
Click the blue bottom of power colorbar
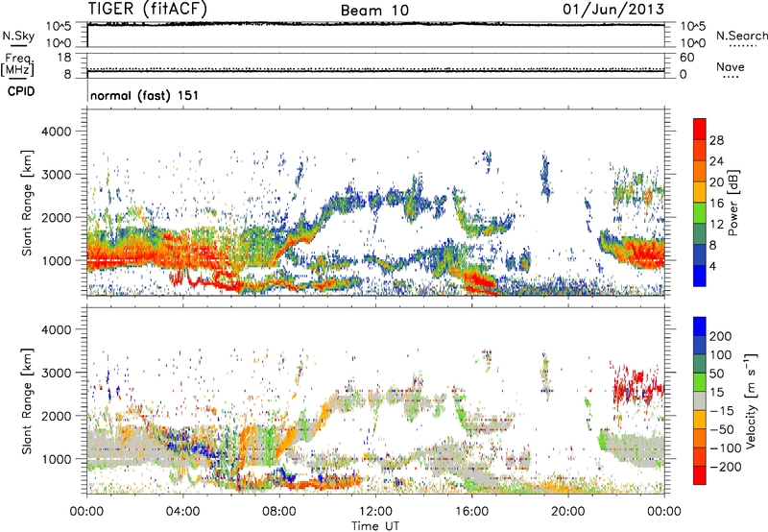[700, 276]
